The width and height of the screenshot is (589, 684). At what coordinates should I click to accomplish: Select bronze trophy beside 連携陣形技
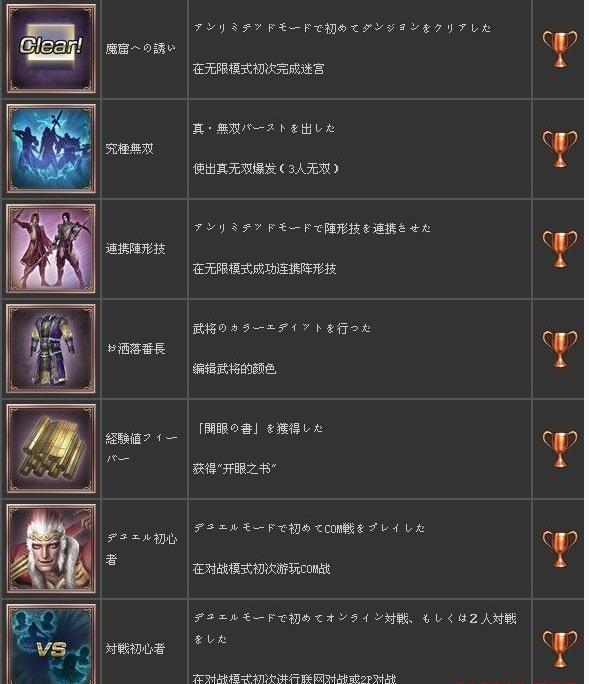pos(560,249)
